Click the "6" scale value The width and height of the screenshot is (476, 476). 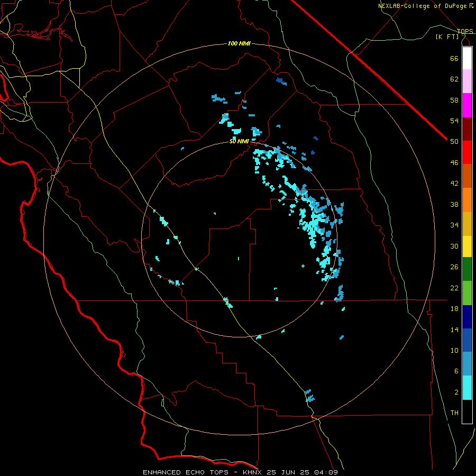(x=456, y=371)
